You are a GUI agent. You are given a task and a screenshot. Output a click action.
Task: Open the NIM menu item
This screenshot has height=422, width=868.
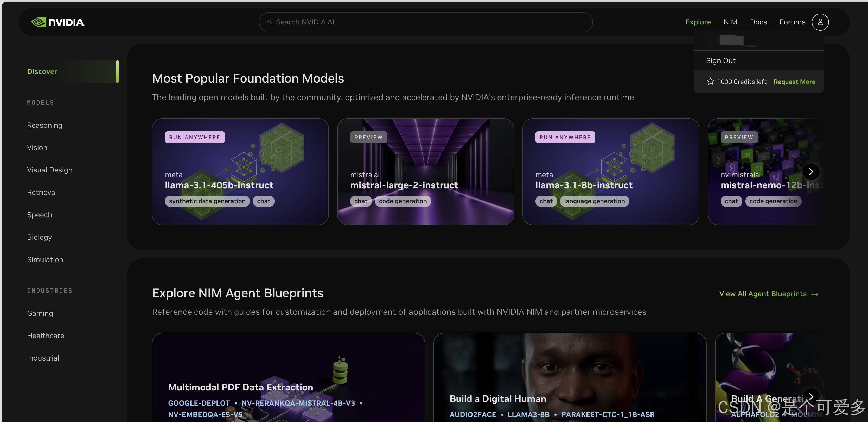click(730, 22)
